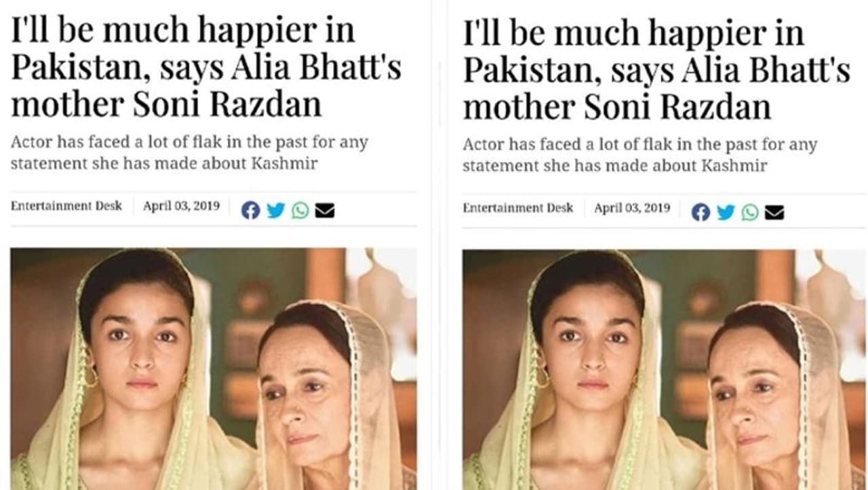
Task: Click Twitter icon in left article
Action: pyautogui.click(x=275, y=210)
